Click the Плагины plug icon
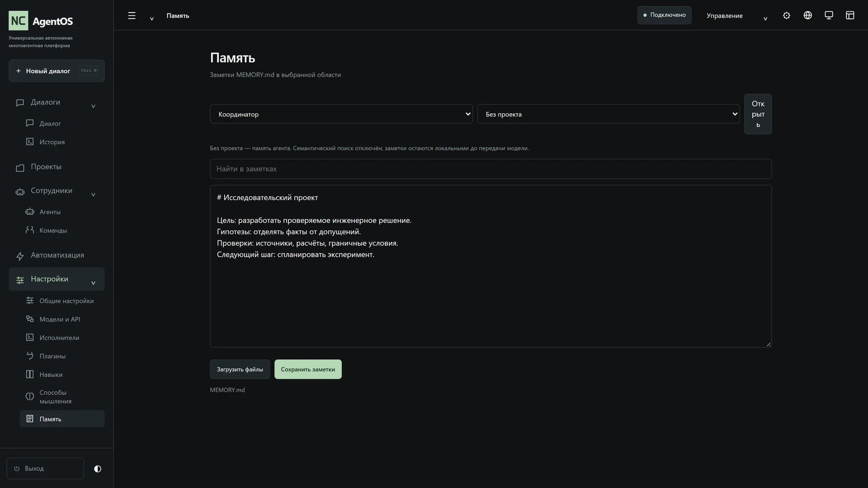 pyautogui.click(x=30, y=356)
